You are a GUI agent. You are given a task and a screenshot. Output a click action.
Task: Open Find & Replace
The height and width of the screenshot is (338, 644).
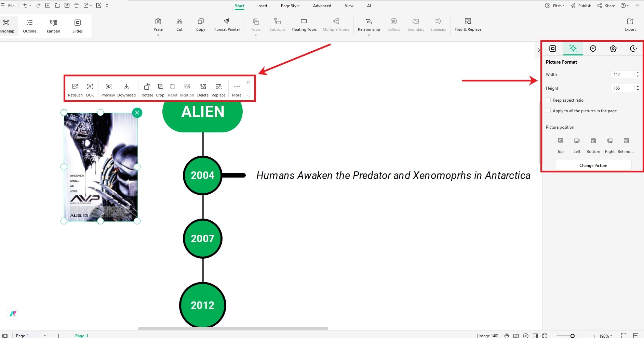(x=468, y=25)
